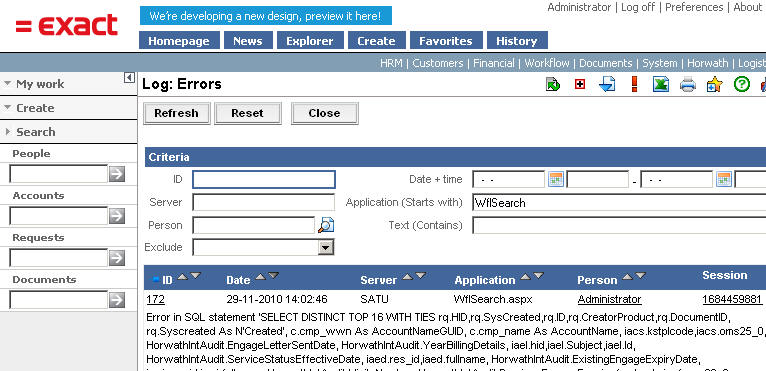Click Administrator link at top right

579,7
